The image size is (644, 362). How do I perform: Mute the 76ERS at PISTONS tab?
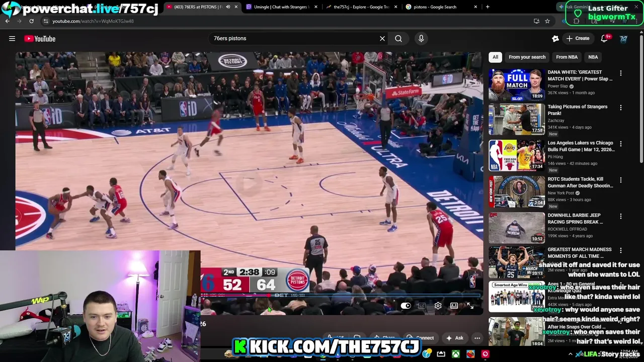point(228,7)
